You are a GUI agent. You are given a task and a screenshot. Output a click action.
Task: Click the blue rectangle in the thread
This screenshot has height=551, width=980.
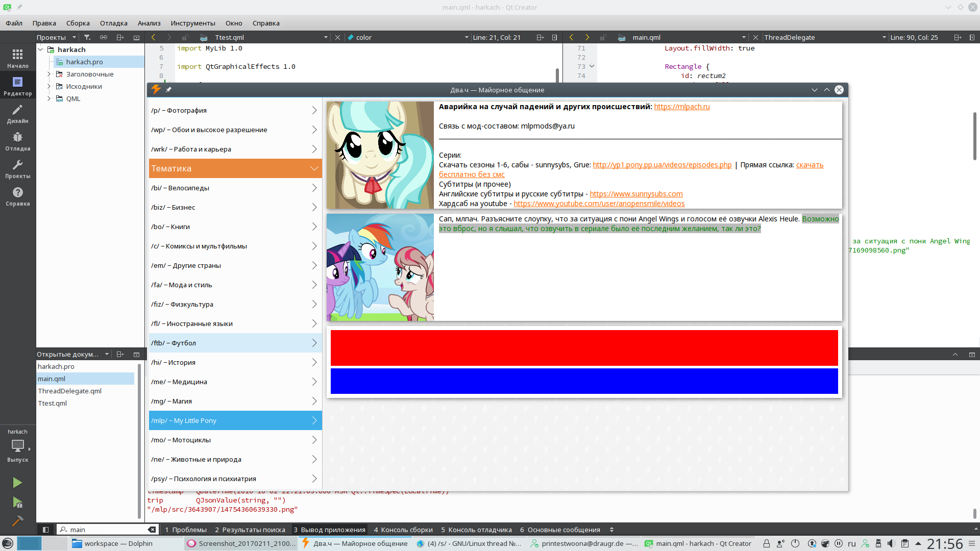pos(584,381)
